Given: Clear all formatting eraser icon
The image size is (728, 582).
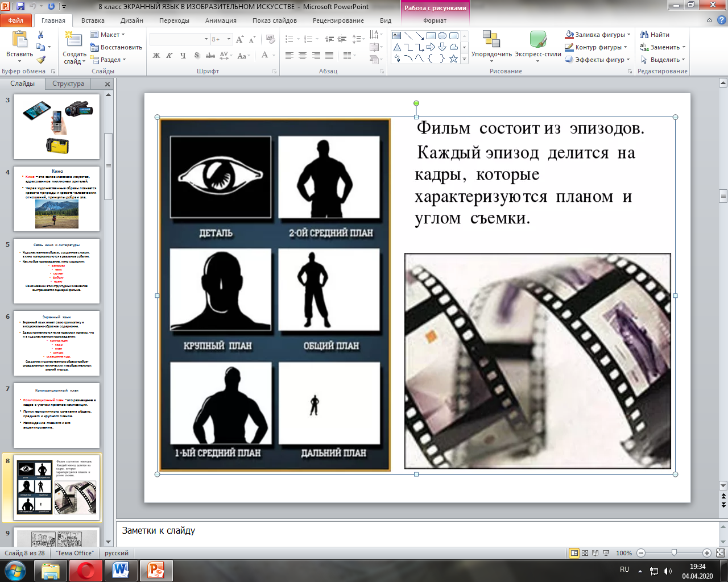Looking at the screenshot, I should click(271, 39).
